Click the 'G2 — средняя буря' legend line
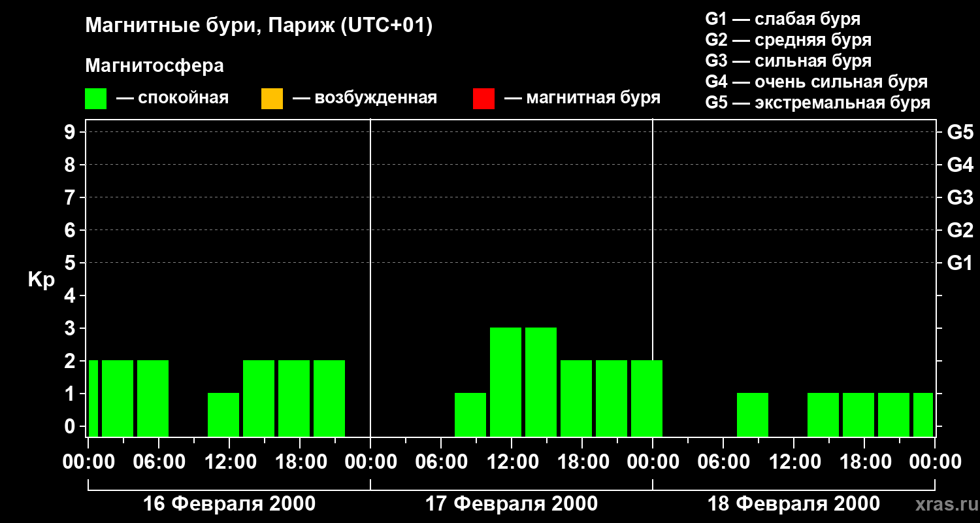Viewport: 980px width, 523px height. pos(788,40)
